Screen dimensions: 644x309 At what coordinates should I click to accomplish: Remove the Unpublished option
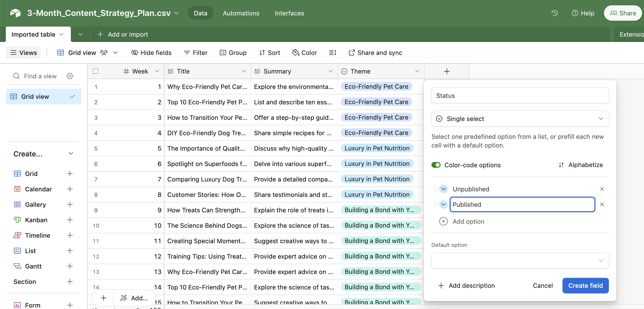602,189
